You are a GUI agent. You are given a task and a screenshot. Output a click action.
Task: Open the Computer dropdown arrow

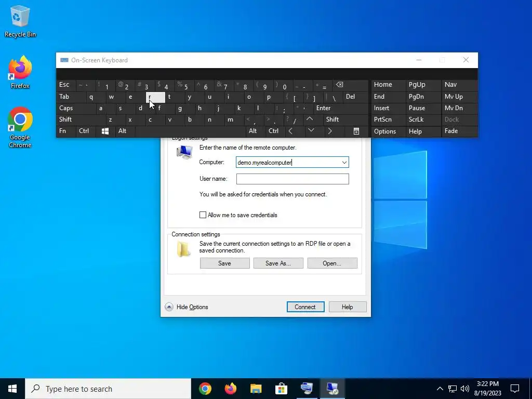pyautogui.click(x=344, y=163)
